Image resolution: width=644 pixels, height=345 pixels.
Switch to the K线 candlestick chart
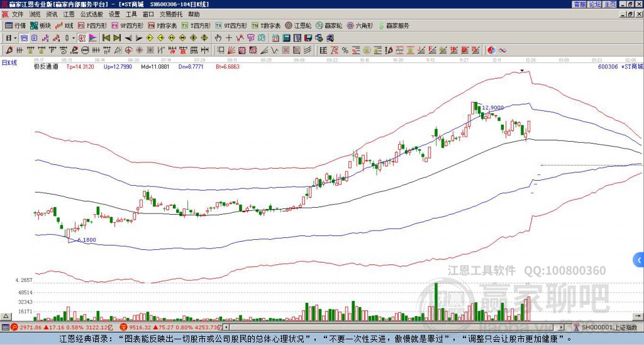point(64,25)
